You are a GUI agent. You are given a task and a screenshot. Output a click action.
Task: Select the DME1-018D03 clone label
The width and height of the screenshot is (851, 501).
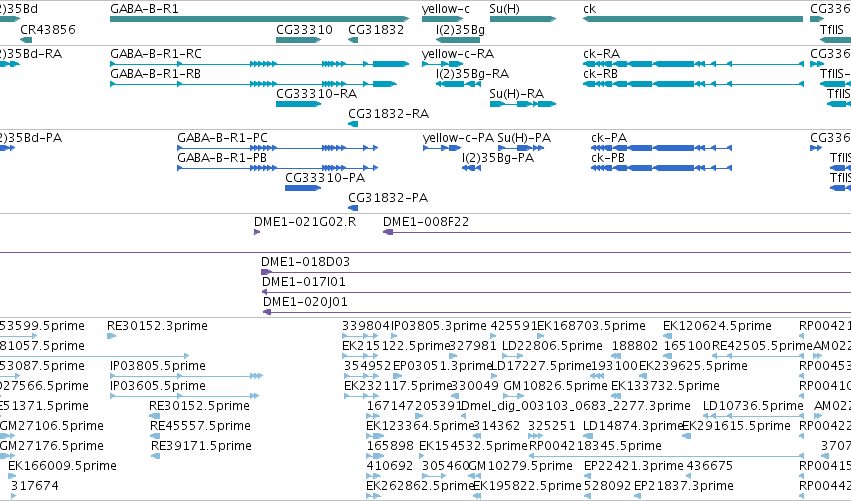(x=306, y=262)
